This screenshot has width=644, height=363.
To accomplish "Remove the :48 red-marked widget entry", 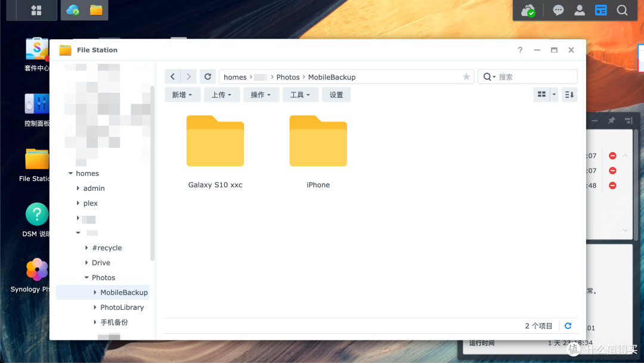I will coord(612,185).
